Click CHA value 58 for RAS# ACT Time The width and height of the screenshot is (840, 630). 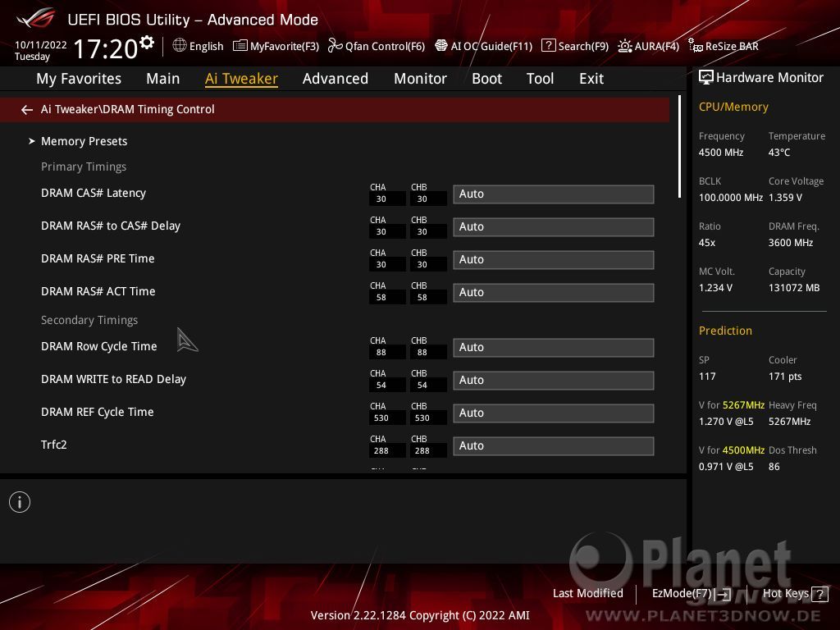387,297
